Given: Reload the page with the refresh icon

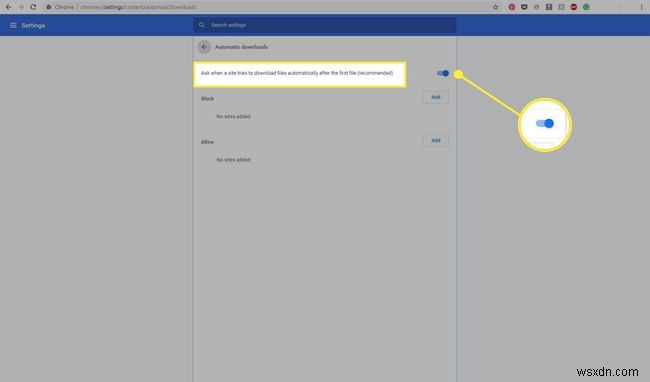Looking at the screenshot, I should [33, 7].
